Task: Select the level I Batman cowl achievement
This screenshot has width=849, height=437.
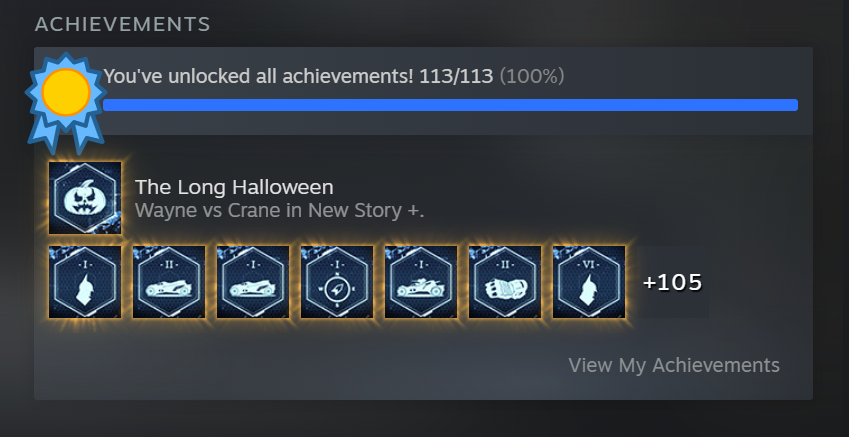Action: (85, 282)
